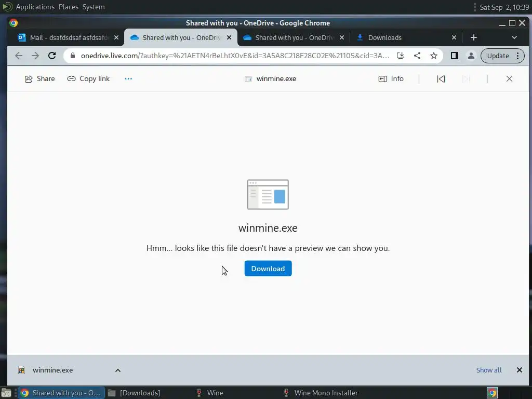
Task: Open the Info pane
Action: [x=391, y=79]
